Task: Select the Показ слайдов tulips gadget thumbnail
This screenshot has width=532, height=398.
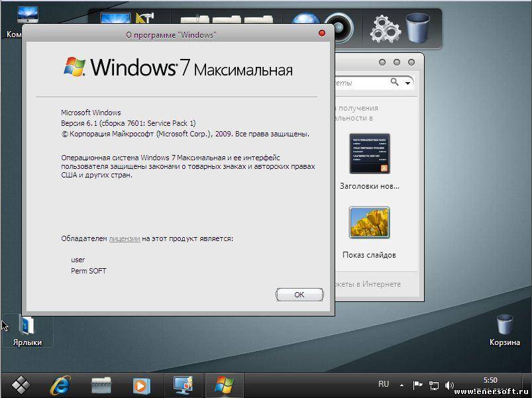Action: click(370, 223)
